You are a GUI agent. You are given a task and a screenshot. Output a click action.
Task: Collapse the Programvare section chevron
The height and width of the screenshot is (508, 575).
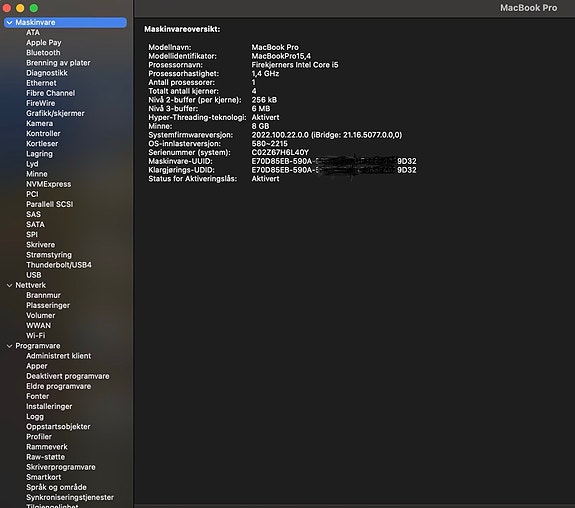coord(10,346)
